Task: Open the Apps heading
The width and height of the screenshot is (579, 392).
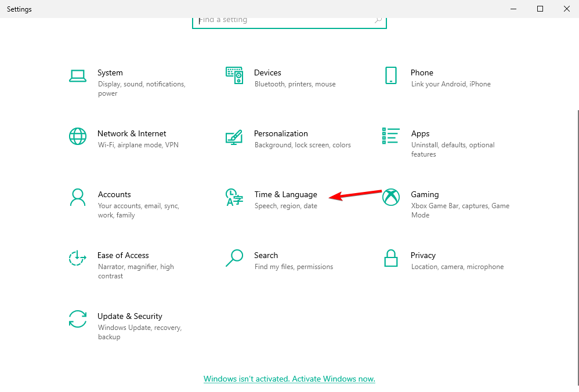Action: (x=420, y=133)
